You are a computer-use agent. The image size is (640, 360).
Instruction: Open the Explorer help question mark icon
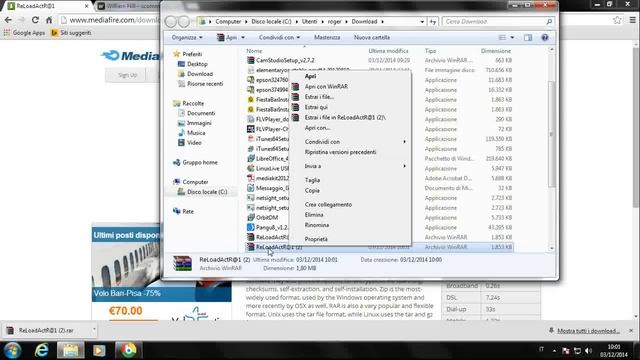(544, 38)
